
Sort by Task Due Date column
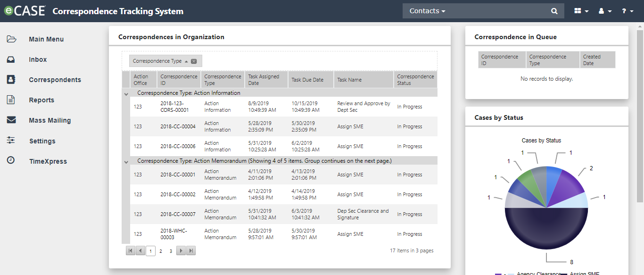(307, 80)
